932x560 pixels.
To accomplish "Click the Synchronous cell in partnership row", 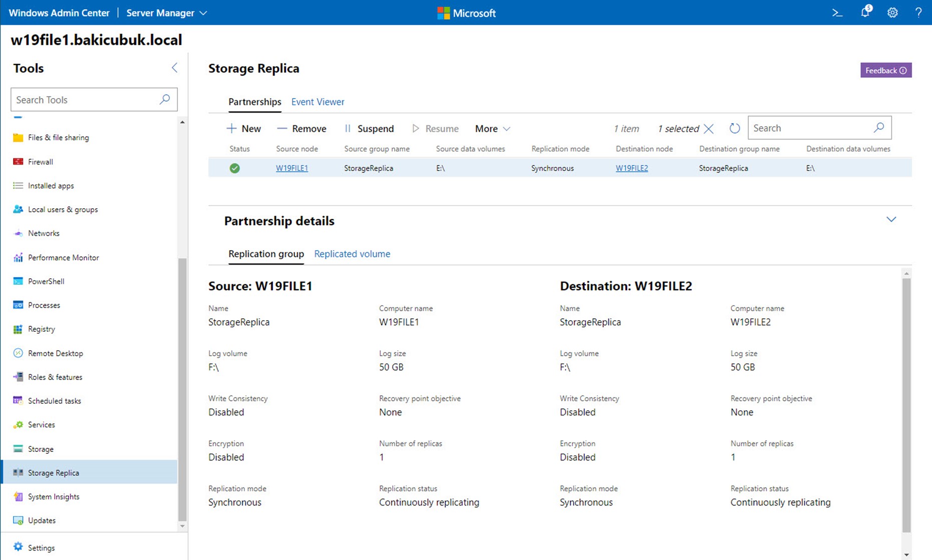I will point(552,168).
